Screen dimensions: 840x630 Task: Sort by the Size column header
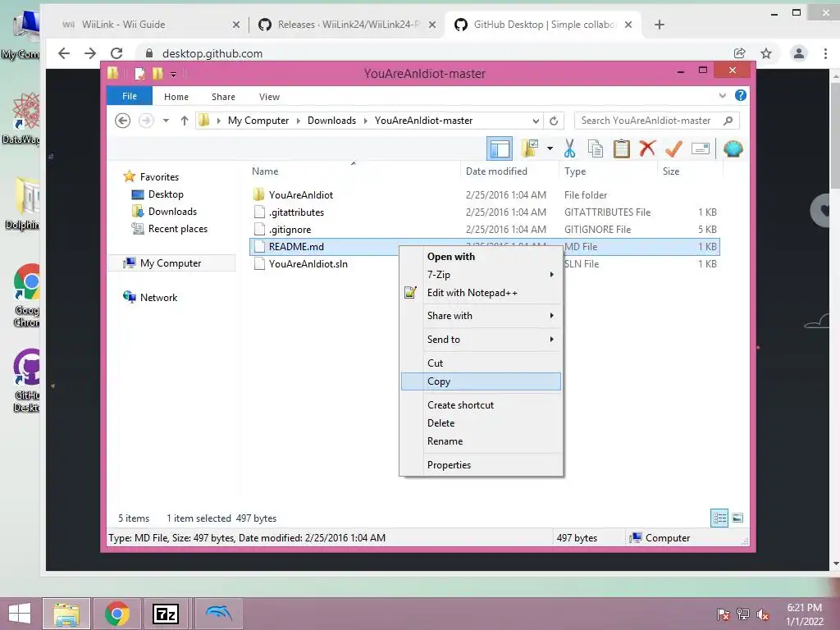coord(671,171)
